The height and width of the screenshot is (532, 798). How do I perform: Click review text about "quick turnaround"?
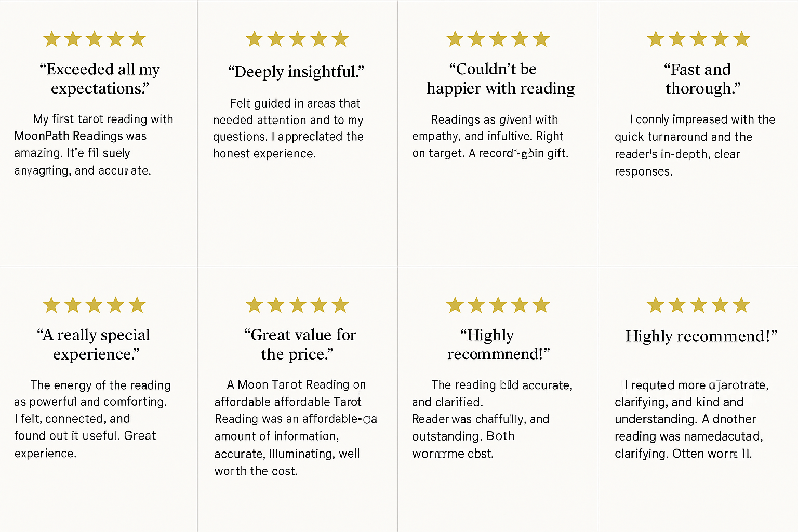694,145
